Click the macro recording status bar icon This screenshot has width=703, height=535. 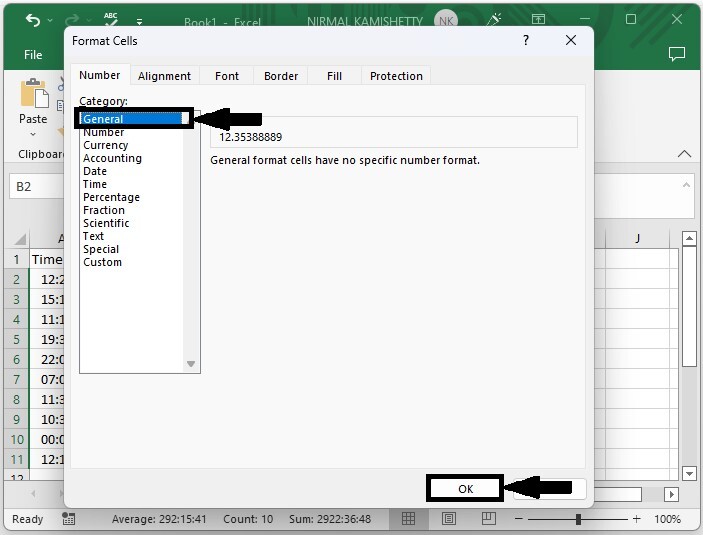[68, 519]
